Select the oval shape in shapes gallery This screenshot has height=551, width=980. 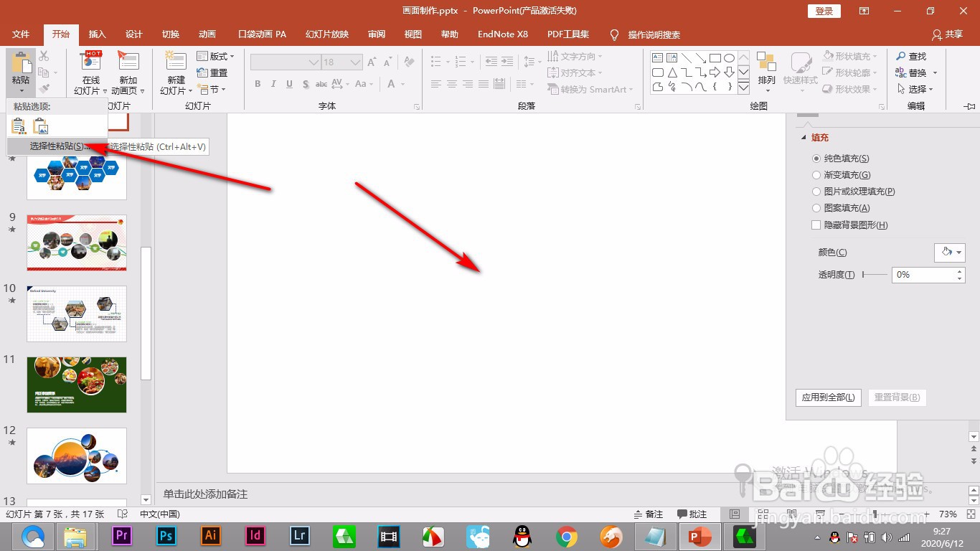coord(730,57)
